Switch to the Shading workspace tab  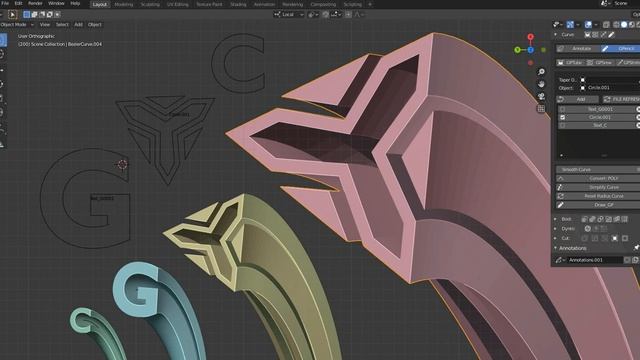pyautogui.click(x=238, y=4)
